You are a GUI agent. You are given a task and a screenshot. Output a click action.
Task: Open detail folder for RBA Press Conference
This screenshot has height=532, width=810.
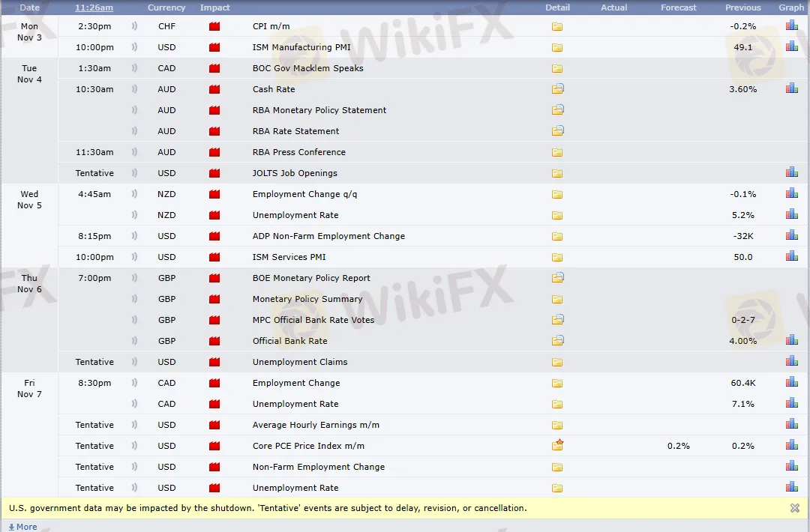[x=557, y=152]
